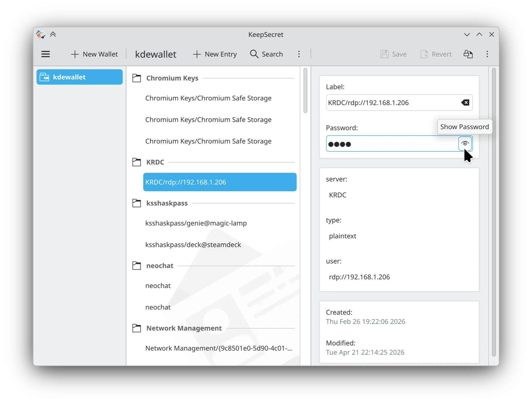Click the Revert button
Screen dimensions: 532x405
tap(436, 54)
